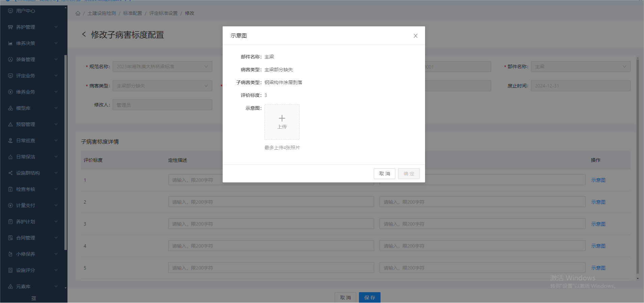Click the second input for scale row 3
Image resolution: width=644 pixels, height=303 pixels.
482,224
